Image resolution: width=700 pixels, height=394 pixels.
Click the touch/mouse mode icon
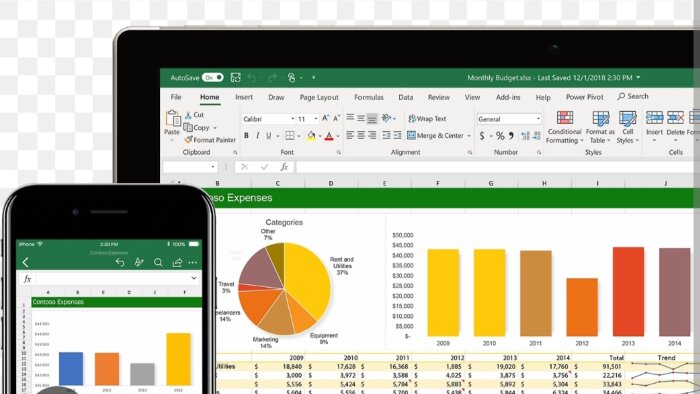[x=292, y=78]
